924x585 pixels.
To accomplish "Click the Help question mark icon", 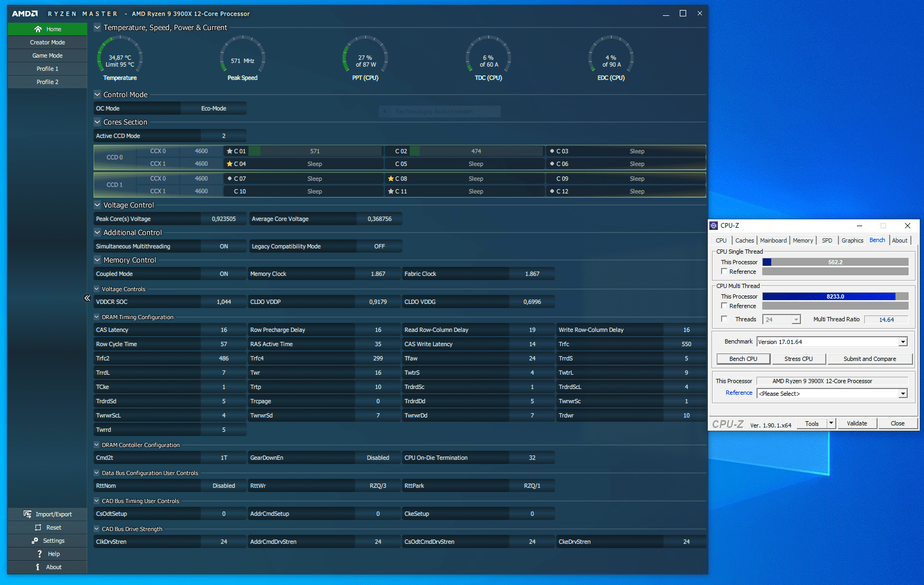I will tap(40, 554).
